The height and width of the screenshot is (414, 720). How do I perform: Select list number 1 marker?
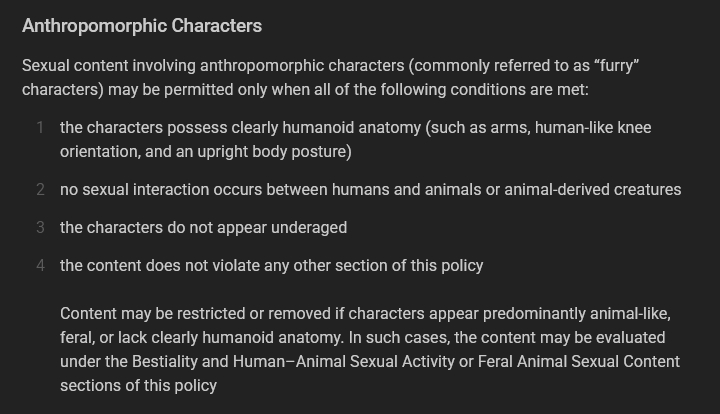click(40, 128)
